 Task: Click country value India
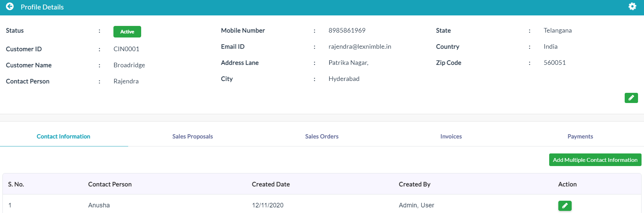551,47
